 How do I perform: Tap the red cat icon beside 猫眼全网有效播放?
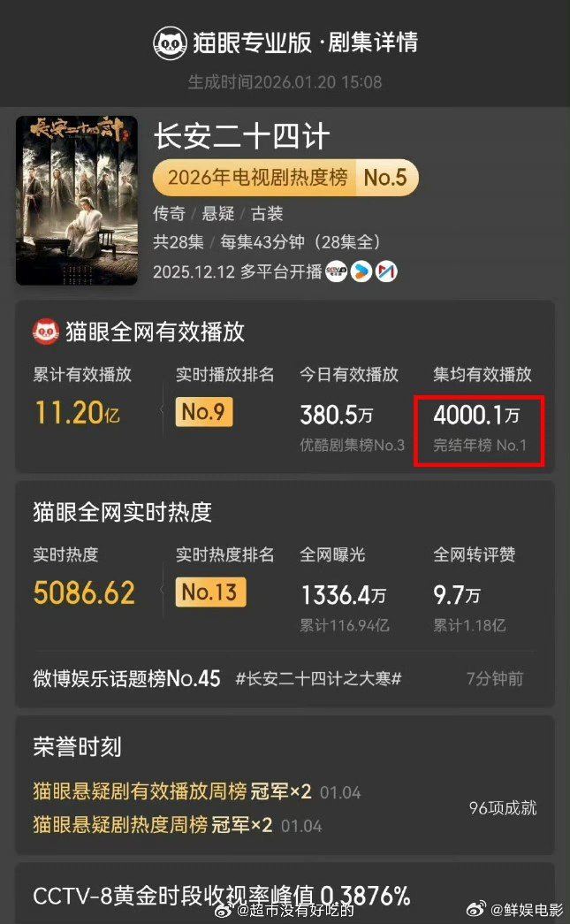[x=46, y=332]
